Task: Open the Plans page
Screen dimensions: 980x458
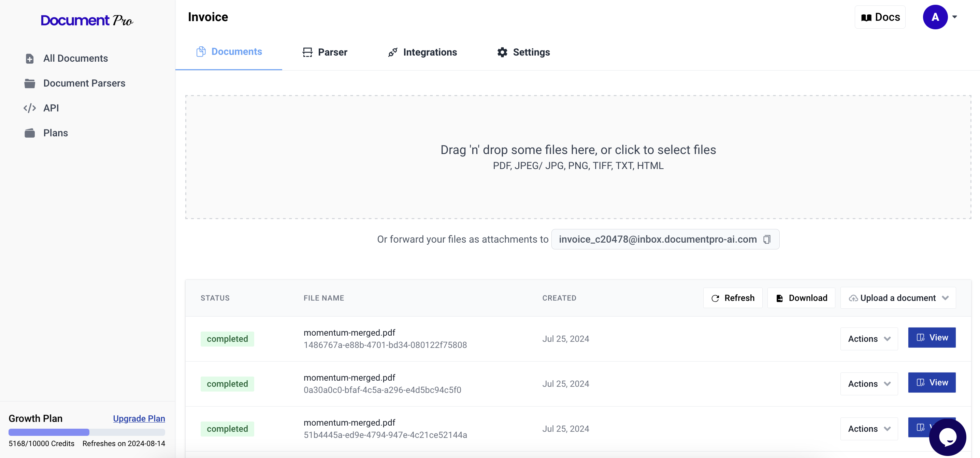Action: coord(56,133)
